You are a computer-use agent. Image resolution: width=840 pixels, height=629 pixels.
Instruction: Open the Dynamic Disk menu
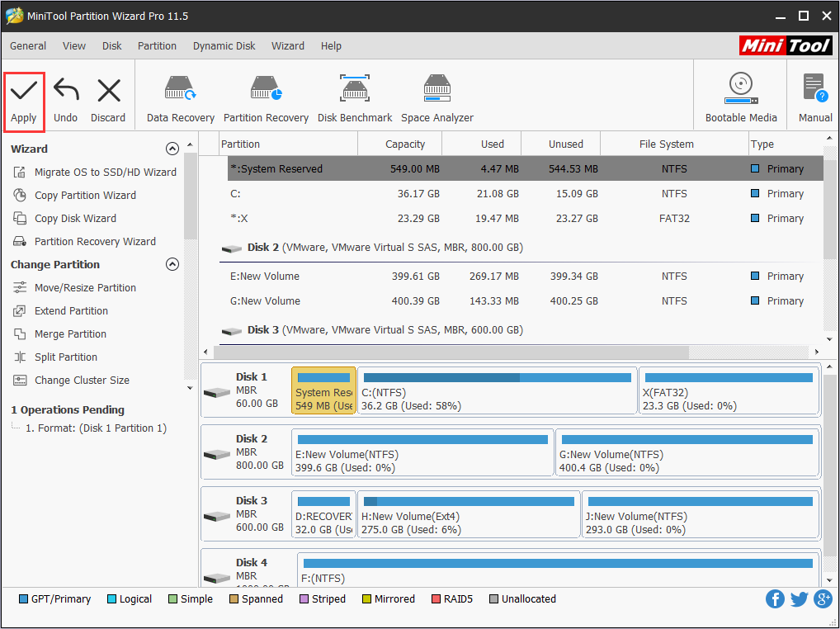tap(224, 46)
